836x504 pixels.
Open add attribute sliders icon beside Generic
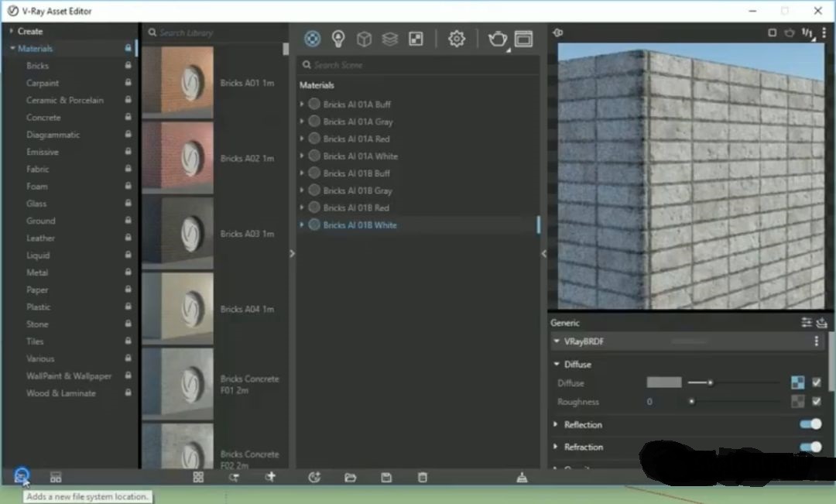click(806, 323)
